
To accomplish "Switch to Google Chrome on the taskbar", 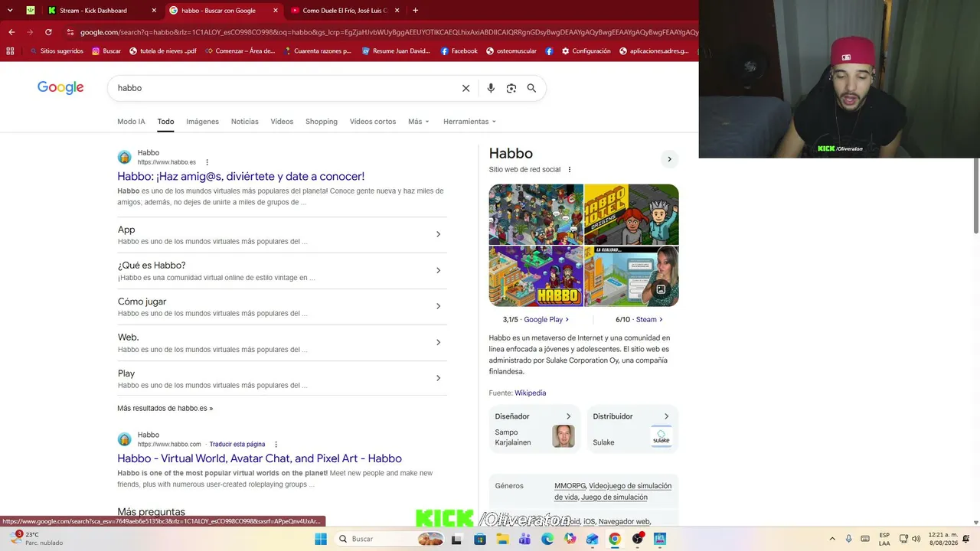I will [x=615, y=539].
